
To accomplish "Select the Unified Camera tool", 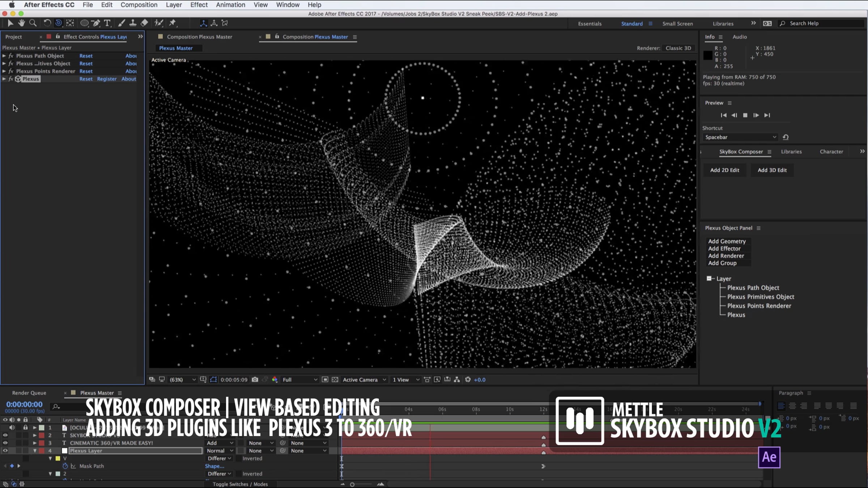I will coord(59,23).
